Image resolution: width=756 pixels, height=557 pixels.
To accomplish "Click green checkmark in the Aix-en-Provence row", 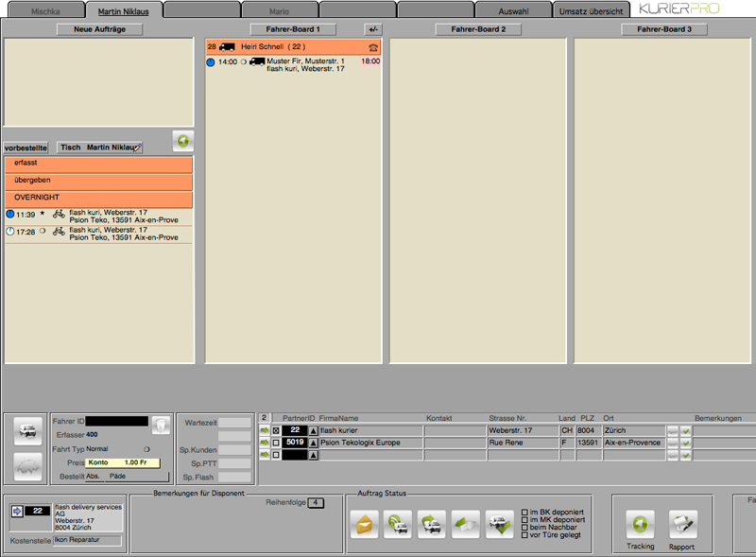I will (686, 443).
